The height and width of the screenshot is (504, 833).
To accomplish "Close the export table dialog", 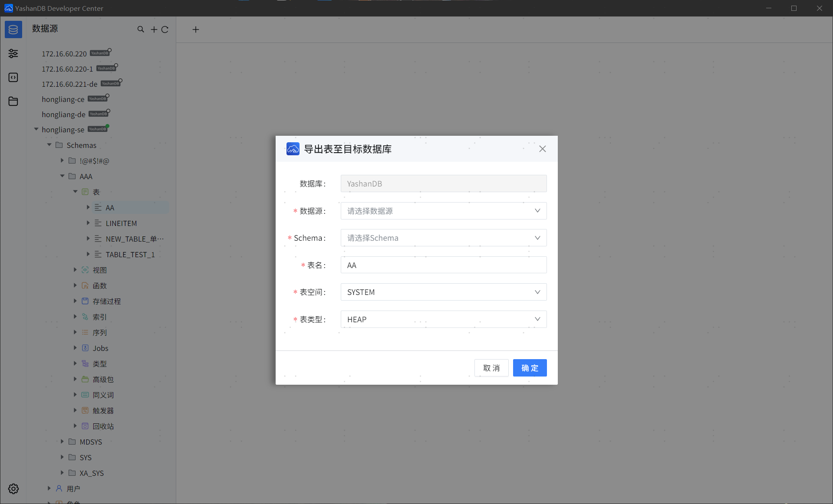I will click(x=542, y=149).
